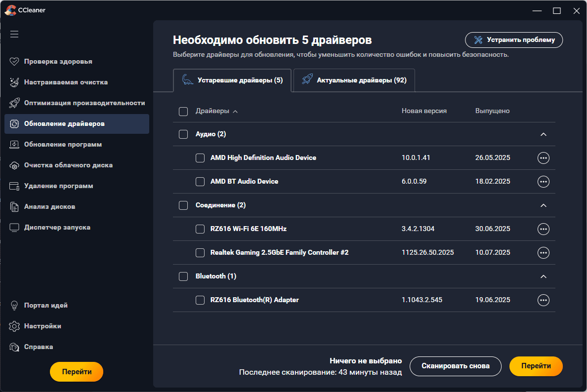The width and height of the screenshot is (587, 392).
Task: Click the Перейти button in sidebar
Action: (77, 372)
